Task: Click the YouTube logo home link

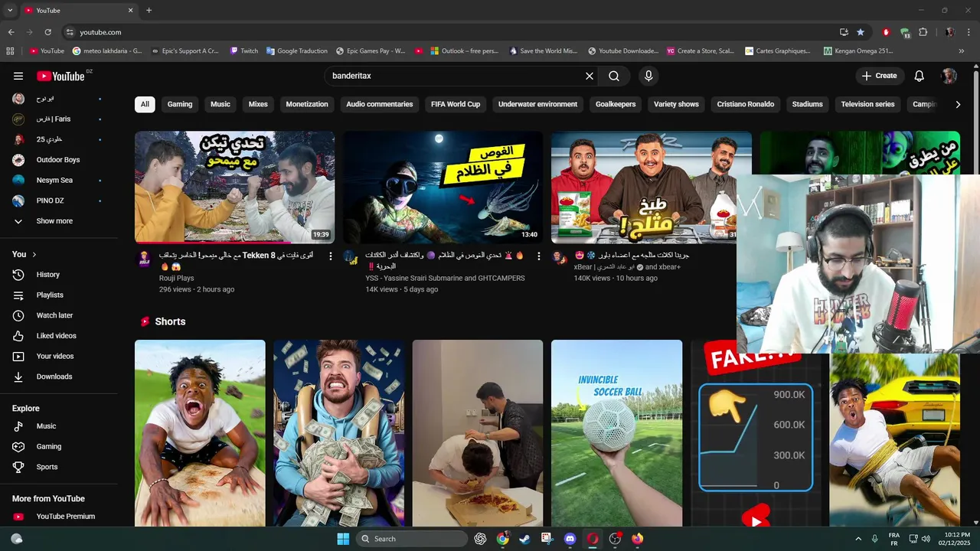Action: (x=60, y=76)
